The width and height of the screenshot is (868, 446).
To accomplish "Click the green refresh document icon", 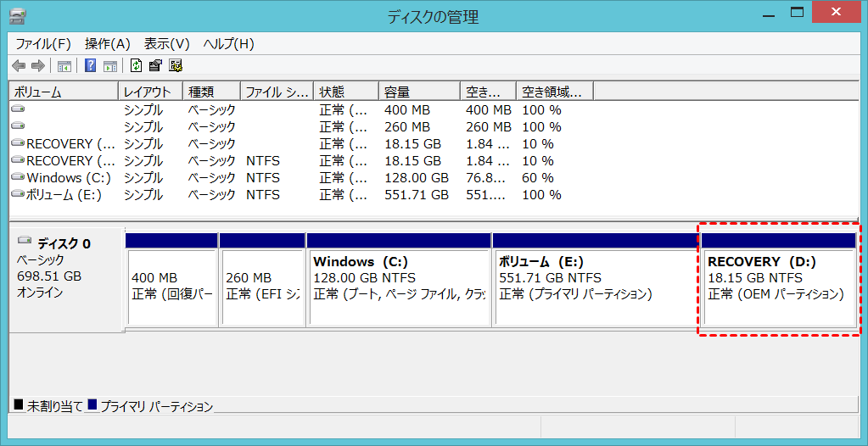I will (x=136, y=66).
